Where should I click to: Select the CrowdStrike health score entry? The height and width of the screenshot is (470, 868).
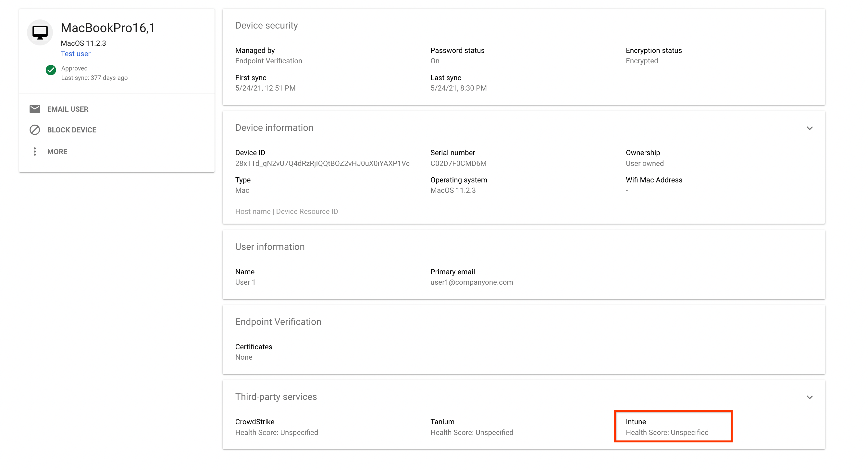coord(276,427)
